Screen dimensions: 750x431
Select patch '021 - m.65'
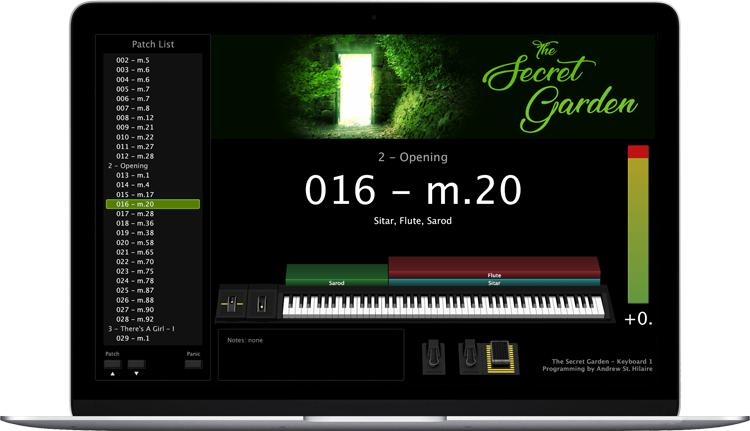click(x=134, y=252)
